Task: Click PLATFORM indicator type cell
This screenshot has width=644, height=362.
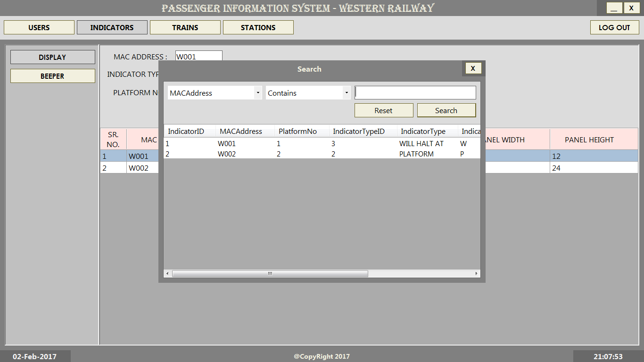Action: click(x=417, y=154)
